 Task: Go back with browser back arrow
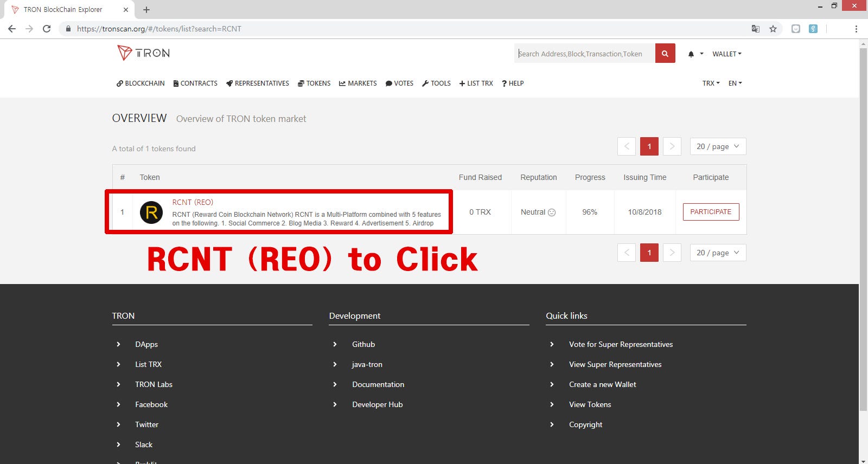[12, 29]
